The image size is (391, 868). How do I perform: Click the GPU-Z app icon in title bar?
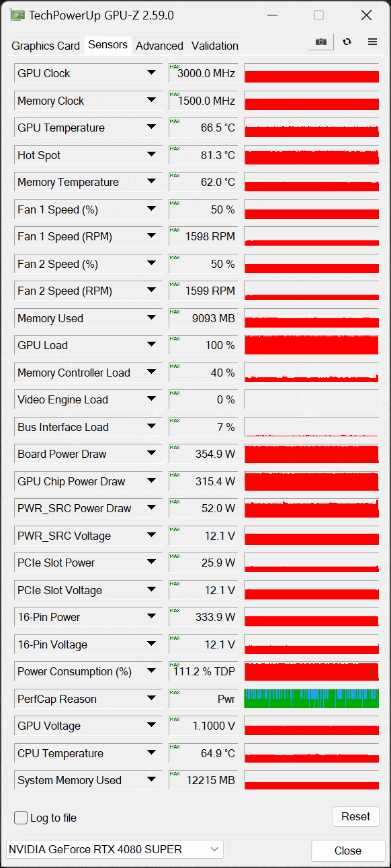[x=17, y=15]
